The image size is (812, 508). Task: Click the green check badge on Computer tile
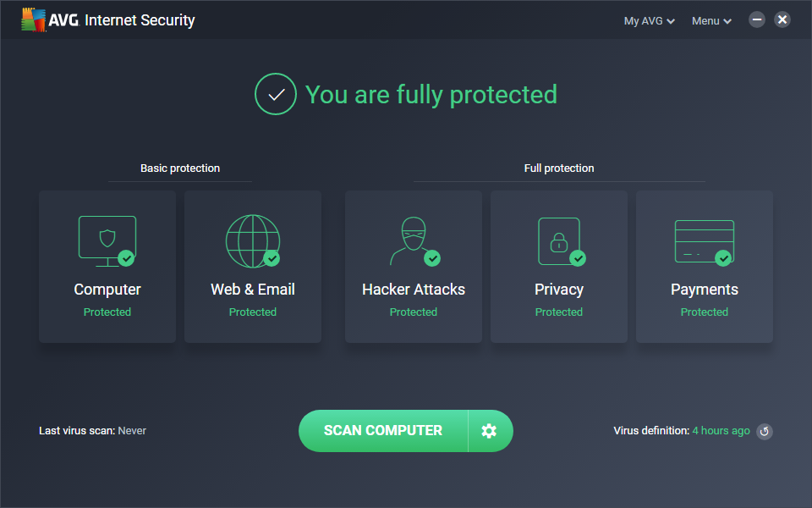point(127,257)
